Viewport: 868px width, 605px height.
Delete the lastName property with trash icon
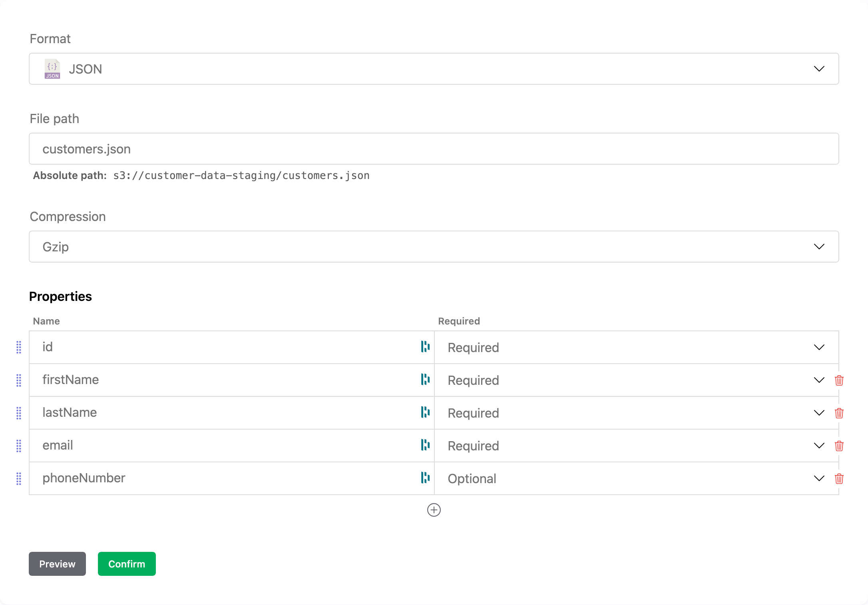839,413
